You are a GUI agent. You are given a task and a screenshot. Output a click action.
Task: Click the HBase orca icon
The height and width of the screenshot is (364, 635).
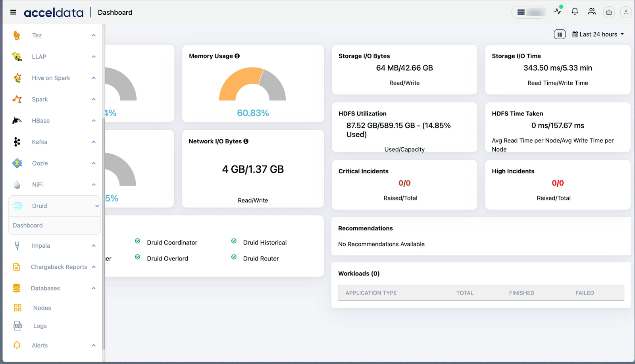(x=17, y=121)
